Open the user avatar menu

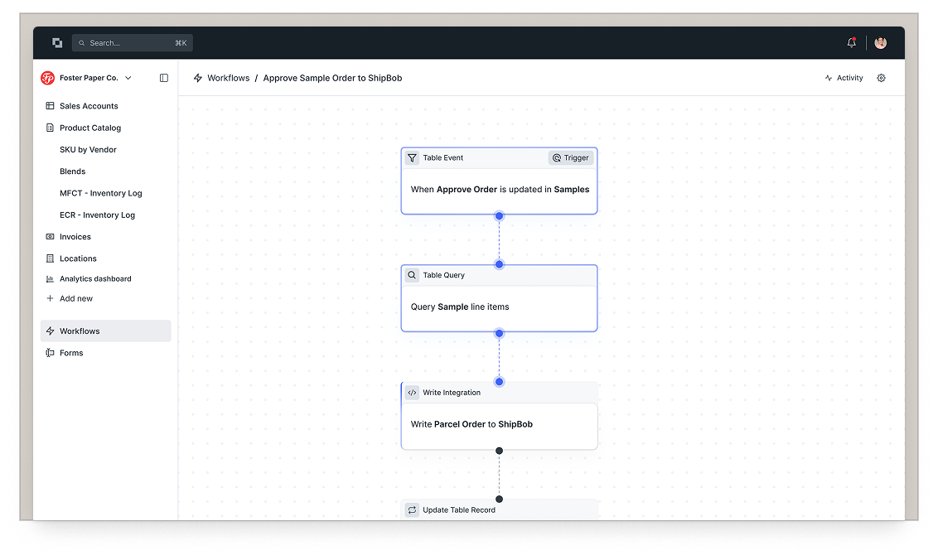pyautogui.click(x=880, y=43)
